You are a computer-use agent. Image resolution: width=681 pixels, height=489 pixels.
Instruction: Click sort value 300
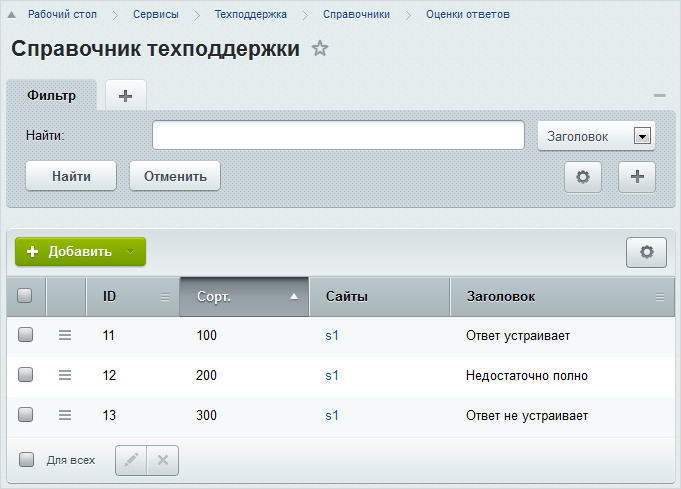[206, 415]
